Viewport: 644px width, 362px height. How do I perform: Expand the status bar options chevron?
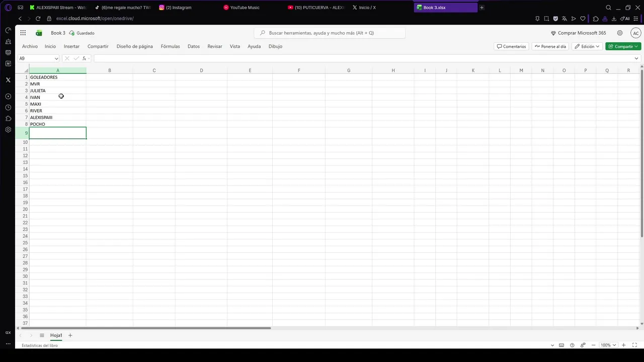coord(552,345)
